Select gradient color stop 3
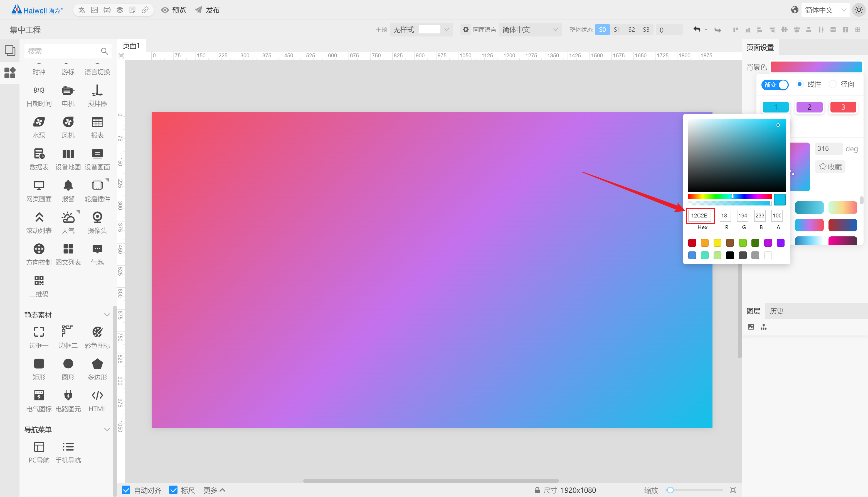Viewport: 868px width, 497px height. [x=843, y=107]
